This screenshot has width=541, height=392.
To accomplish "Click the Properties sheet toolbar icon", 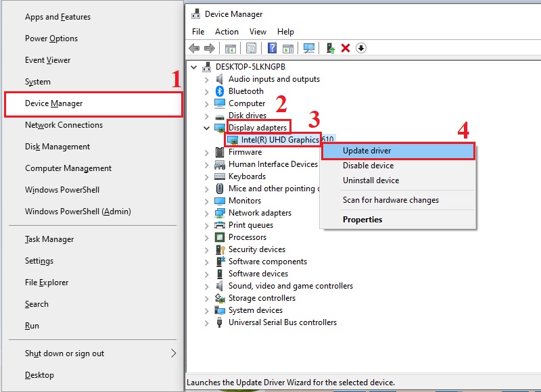I will click(251, 48).
